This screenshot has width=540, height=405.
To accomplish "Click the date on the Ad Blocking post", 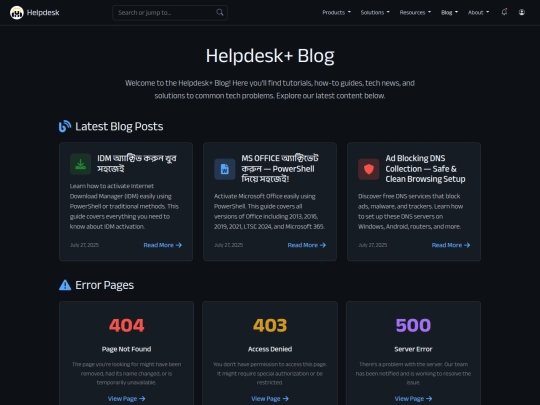I will (x=373, y=245).
